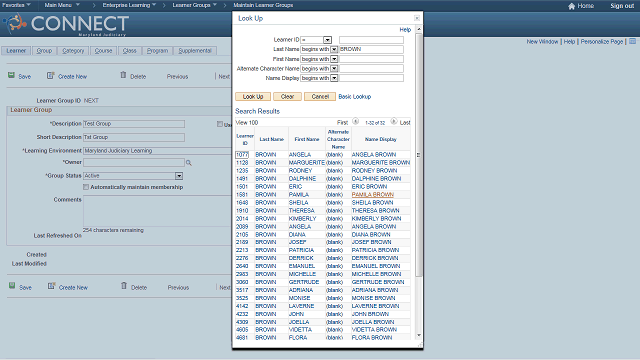Switch to the Group tab
Image resolution: width=640 pixels, height=360 pixels.
pyautogui.click(x=44, y=51)
